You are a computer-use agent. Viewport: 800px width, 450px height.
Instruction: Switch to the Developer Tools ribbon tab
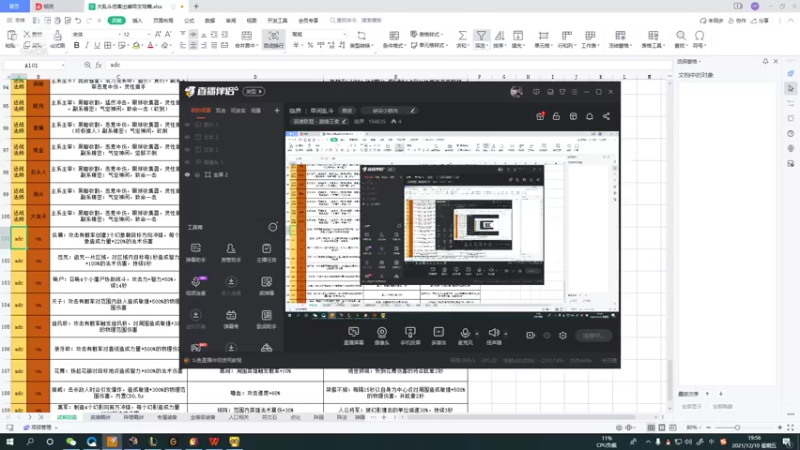[x=278, y=20]
